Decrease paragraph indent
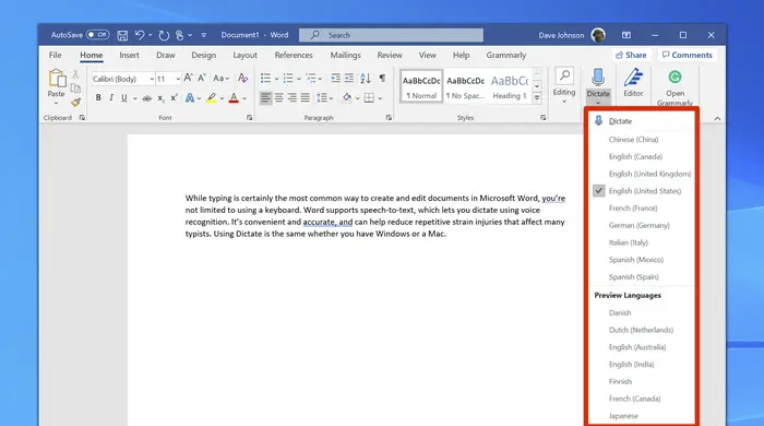The height and width of the screenshot is (426, 764). pos(335,78)
